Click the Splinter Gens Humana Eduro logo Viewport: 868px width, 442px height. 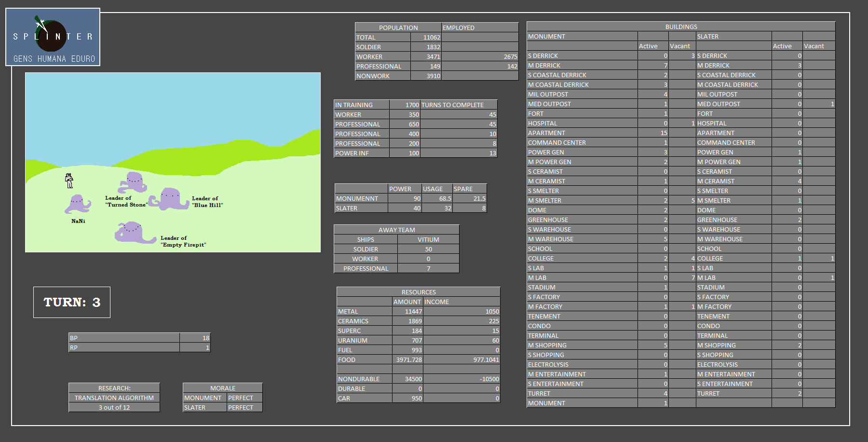53,37
